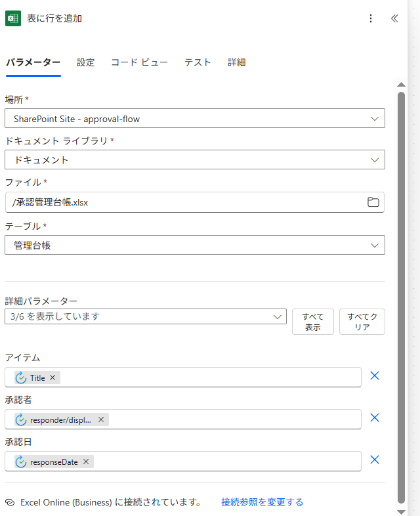Viewport: 420px width, 516px height.
Task: Switch to the パラメーター tab
Action: pyautogui.click(x=33, y=62)
